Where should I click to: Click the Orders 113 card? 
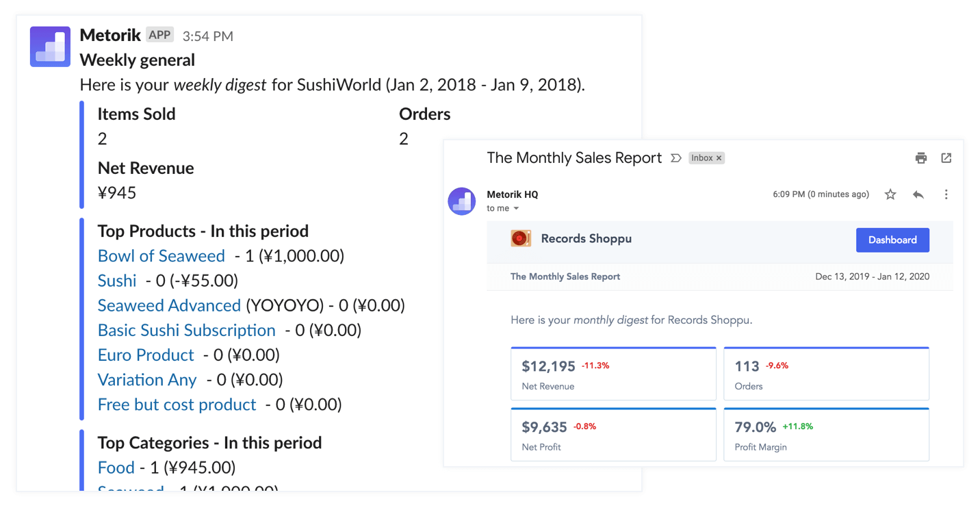click(826, 374)
